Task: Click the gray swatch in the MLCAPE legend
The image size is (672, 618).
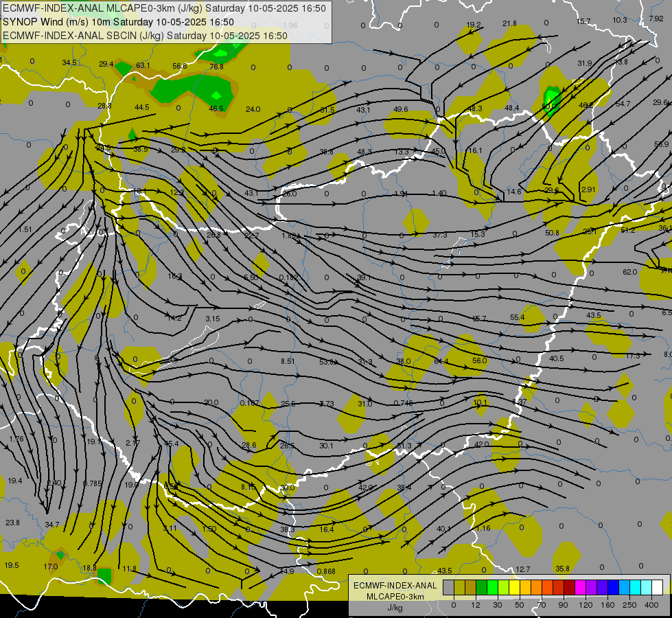Action: 449,587
